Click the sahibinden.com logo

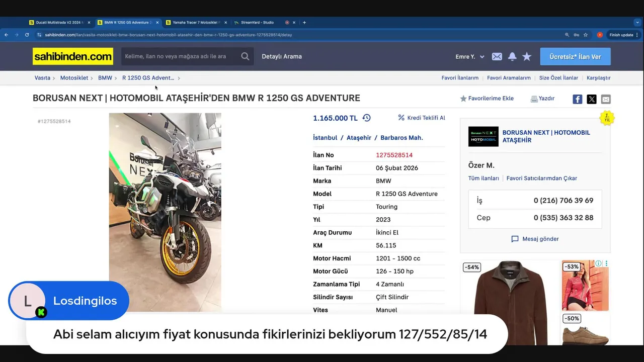point(73,56)
